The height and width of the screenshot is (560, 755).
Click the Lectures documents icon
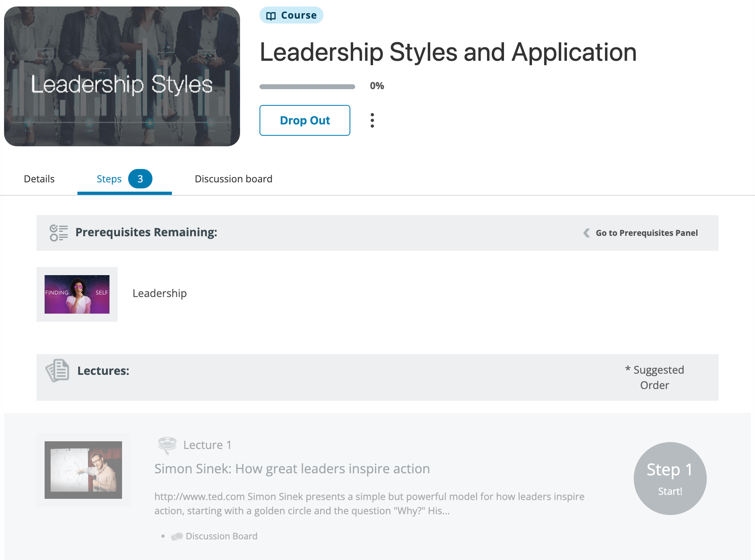(x=57, y=370)
